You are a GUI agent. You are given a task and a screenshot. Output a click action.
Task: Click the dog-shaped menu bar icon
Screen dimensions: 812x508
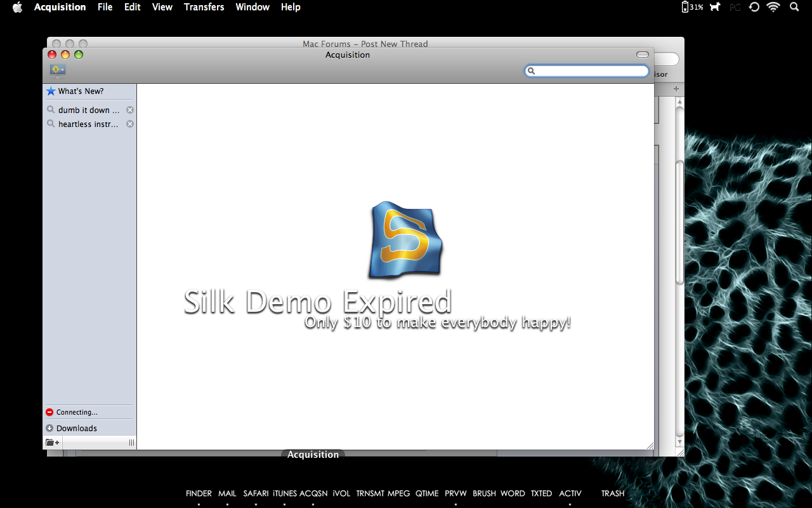point(715,7)
